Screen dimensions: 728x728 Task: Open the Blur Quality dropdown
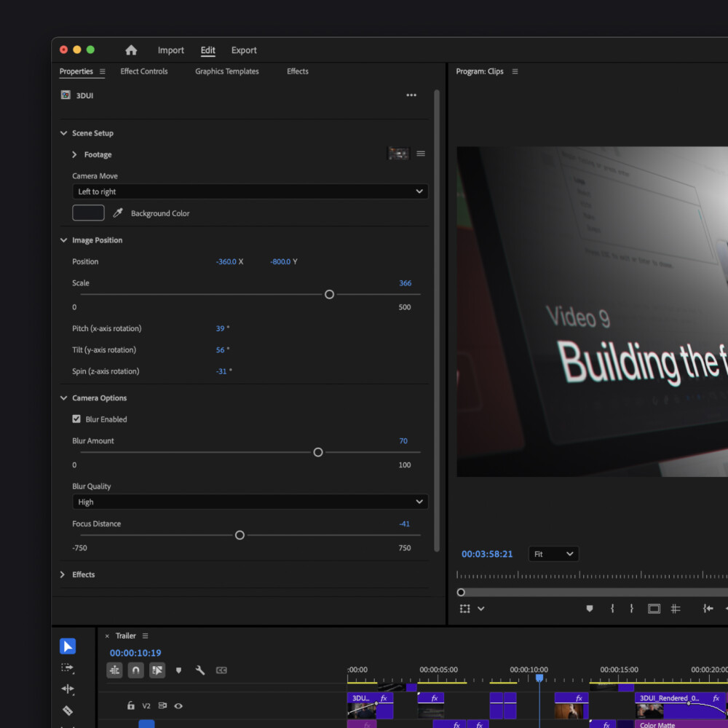(250, 502)
